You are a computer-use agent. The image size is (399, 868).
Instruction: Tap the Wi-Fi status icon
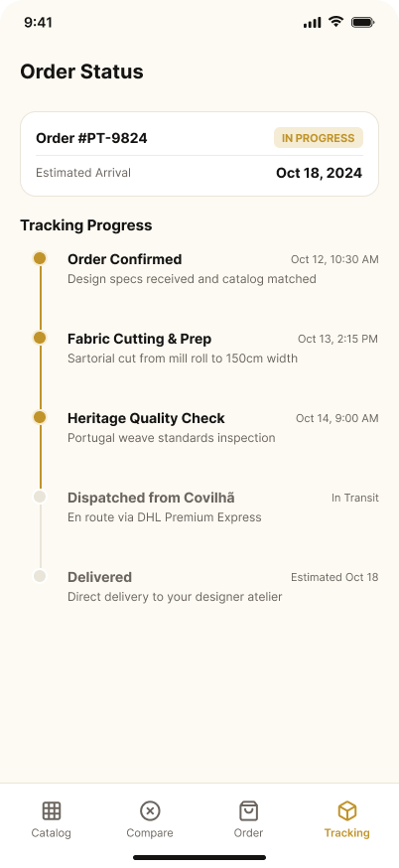335,22
